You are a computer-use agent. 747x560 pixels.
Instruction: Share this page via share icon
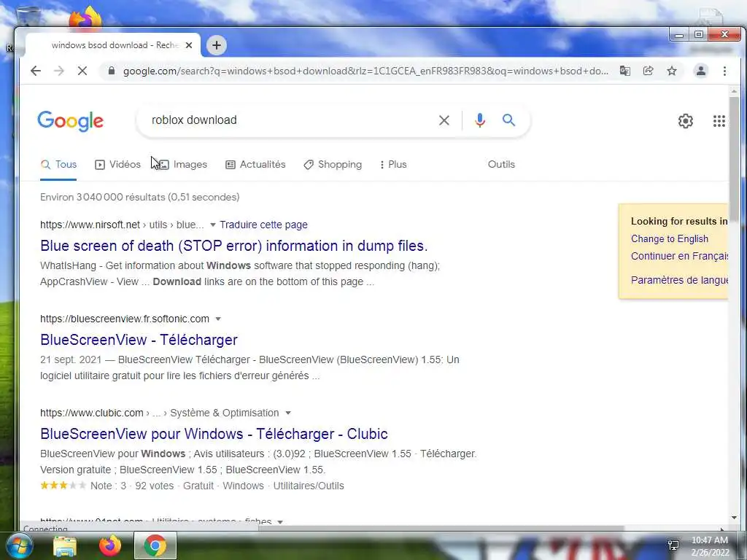(648, 71)
